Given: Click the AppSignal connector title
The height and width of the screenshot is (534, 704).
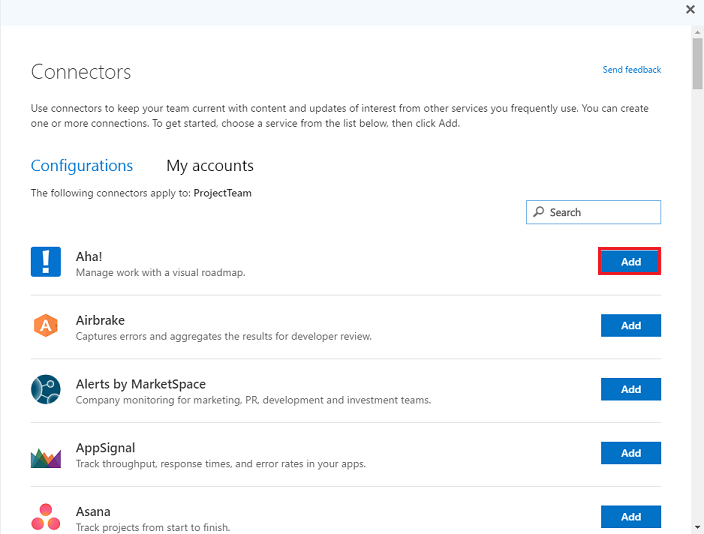Looking at the screenshot, I should tap(105, 448).
